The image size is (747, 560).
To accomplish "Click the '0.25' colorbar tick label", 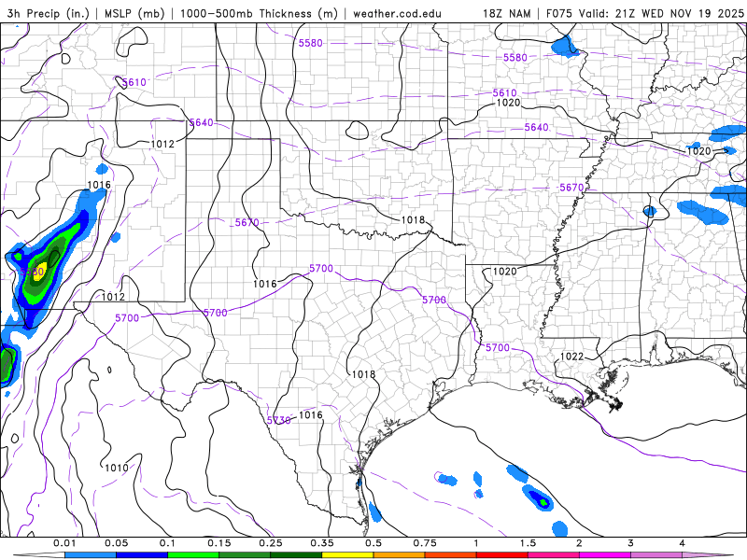I will 271,543.
